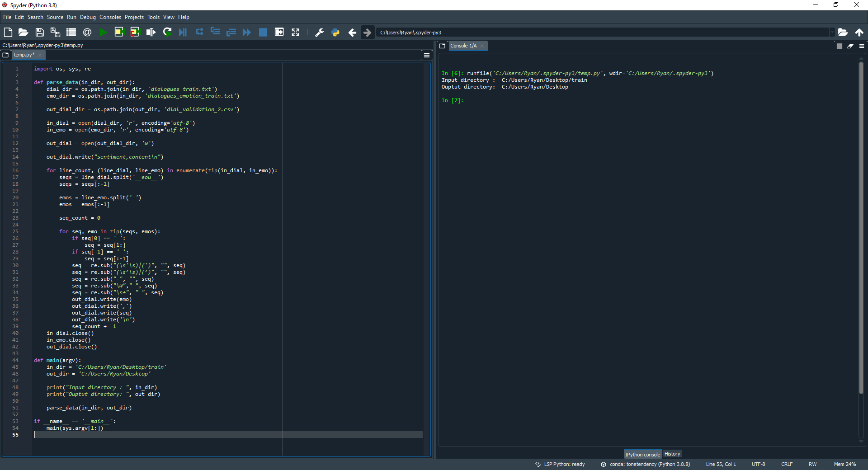Click the Re-run last script icon

[x=167, y=32]
